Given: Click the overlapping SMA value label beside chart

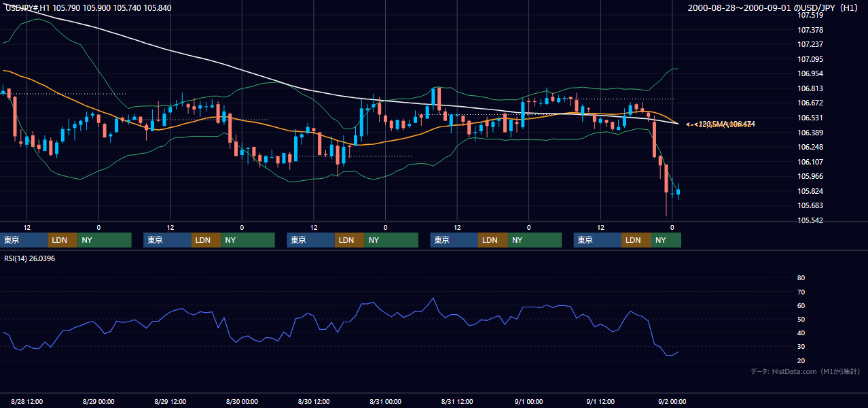Looking at the screenshot, I should [x=720, y=124].
